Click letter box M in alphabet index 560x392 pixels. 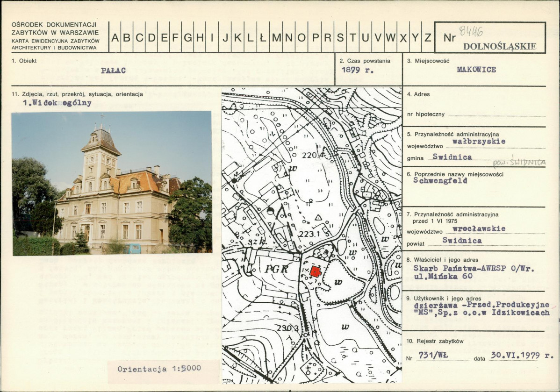pyautogui.click(x=276, y=37)
